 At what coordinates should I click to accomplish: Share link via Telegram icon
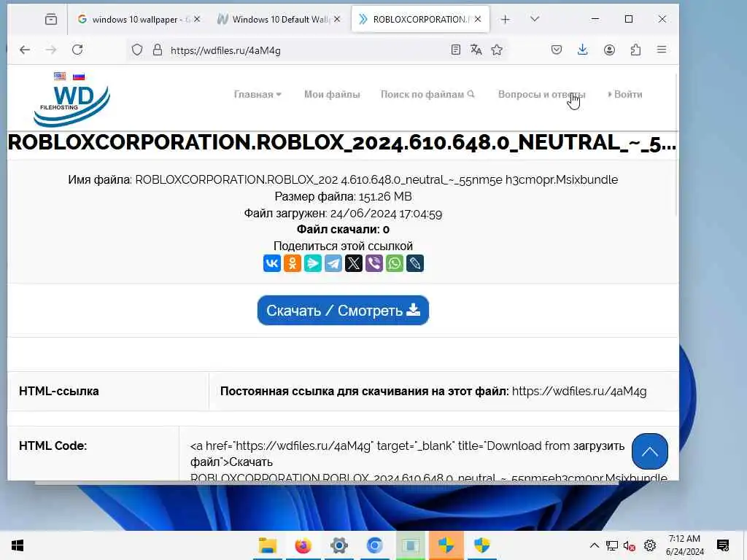(333, 263)
